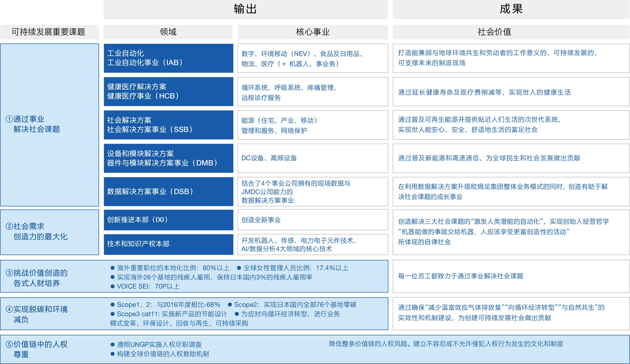The width and height of the screenshot is (630, 364).
Task: Click the ②社会需求创造力的最大化 panel
Action: coord(50,232)
